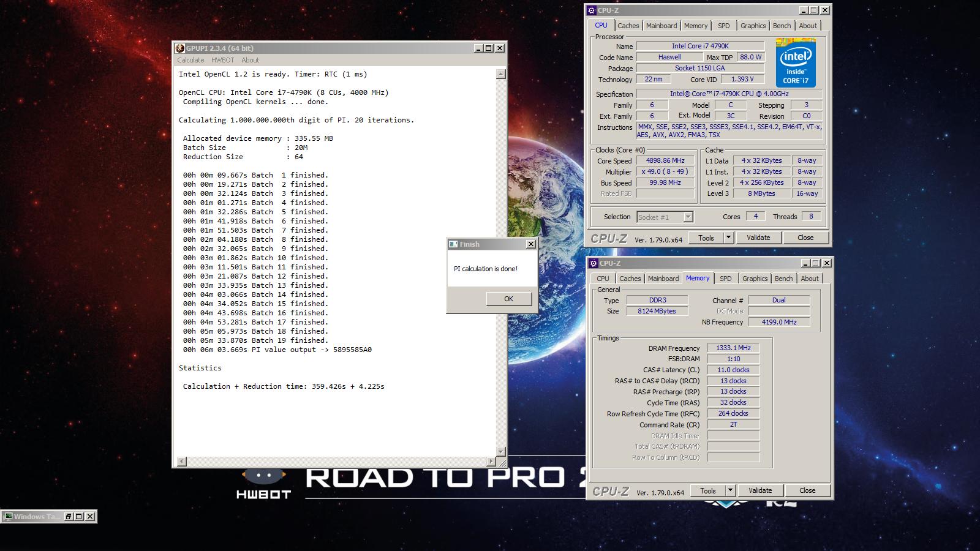Minimize the upper CPU-Z window
The height and width of the screenshot is (551, 980).
(804, 10)
